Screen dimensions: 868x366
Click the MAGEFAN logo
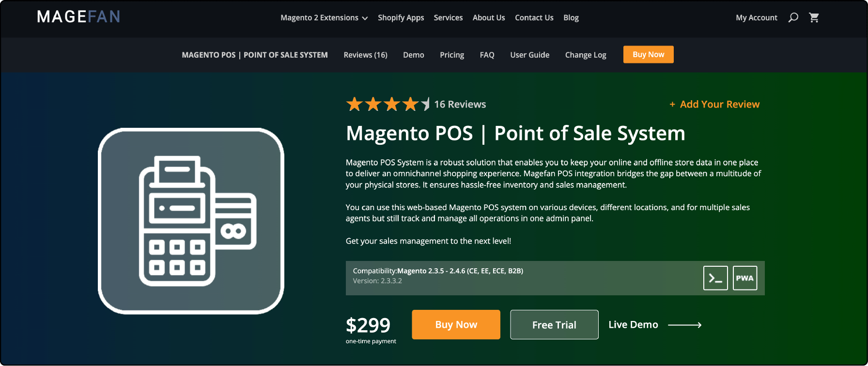click(x=78, y=16)
